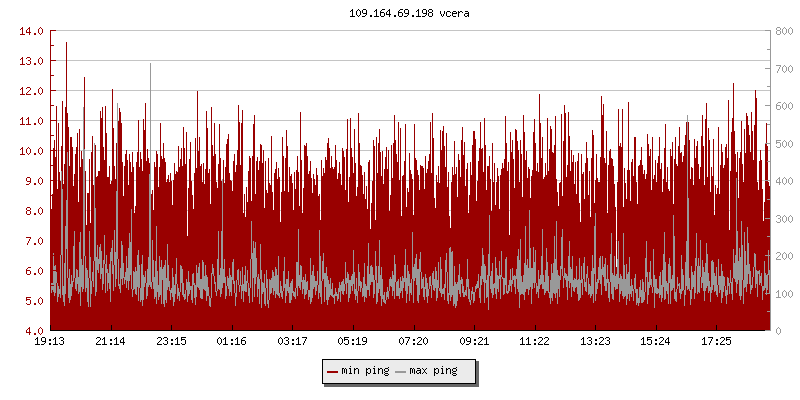
Task: Click the 13:23 time axis label
Action: click(595, 342)
